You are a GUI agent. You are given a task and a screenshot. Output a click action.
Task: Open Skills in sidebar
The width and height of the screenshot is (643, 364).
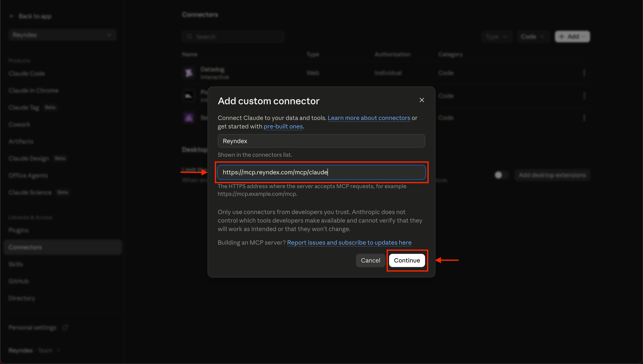tap(16, 264)
